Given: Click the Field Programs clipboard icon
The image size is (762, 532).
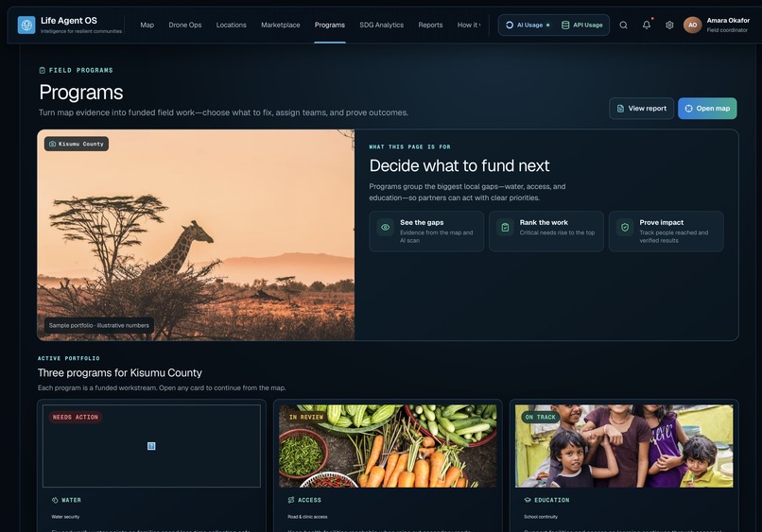Looking at the screenshot, I should point(43,71).
